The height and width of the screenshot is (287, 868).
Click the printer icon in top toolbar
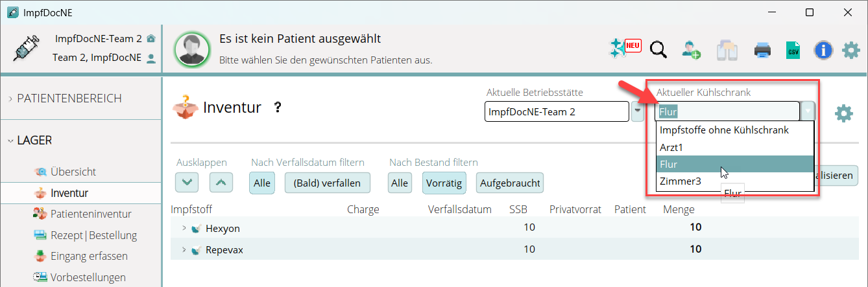point(762,50)
